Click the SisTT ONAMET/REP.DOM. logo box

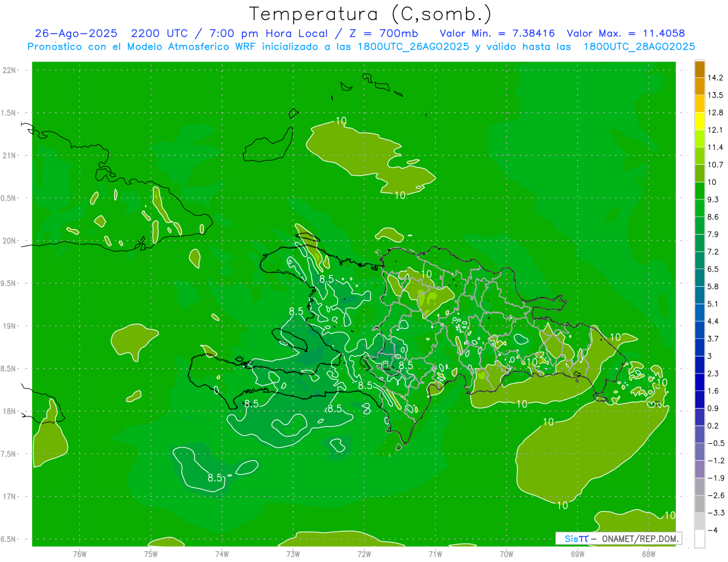618,538
